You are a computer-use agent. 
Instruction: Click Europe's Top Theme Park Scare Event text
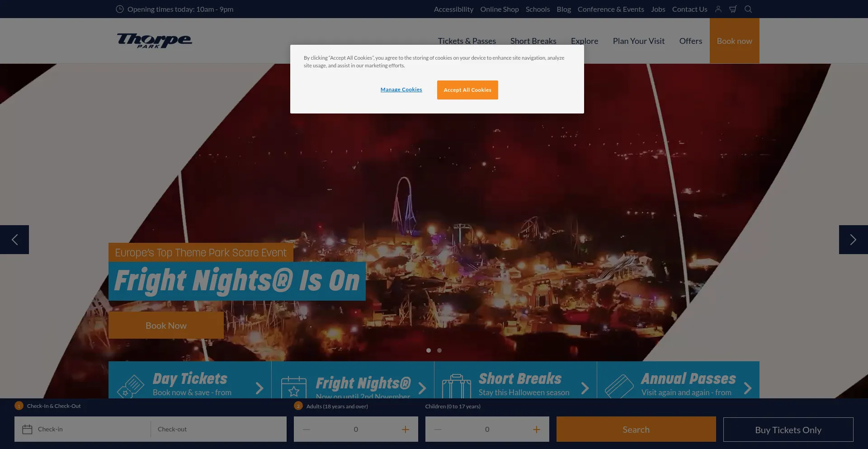click(201, 252)
